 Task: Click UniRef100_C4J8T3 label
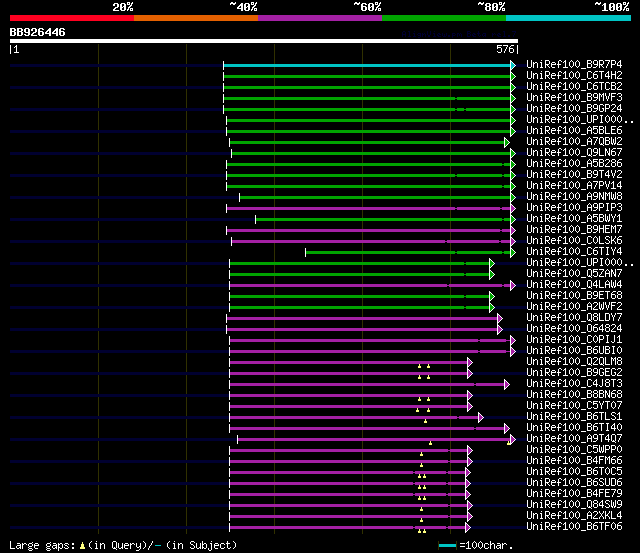coord(574,384)
